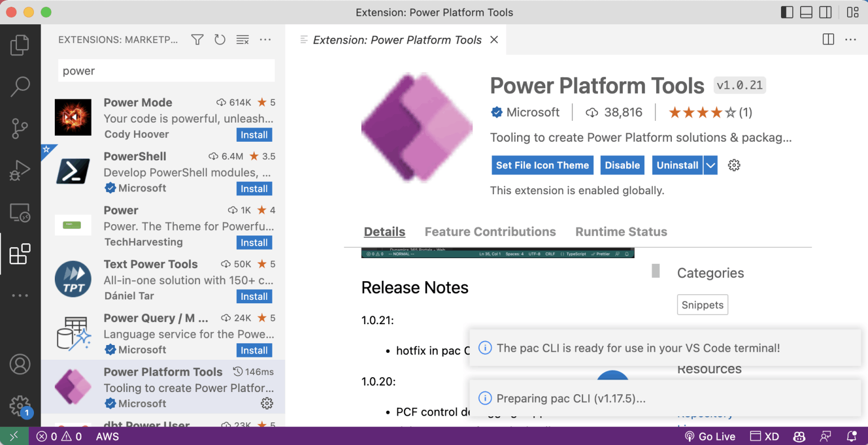Click the "Preparing pac CLI (v1.17.5)" notification
The width and height of the screenshot is (868, 445).
[665, 398]
